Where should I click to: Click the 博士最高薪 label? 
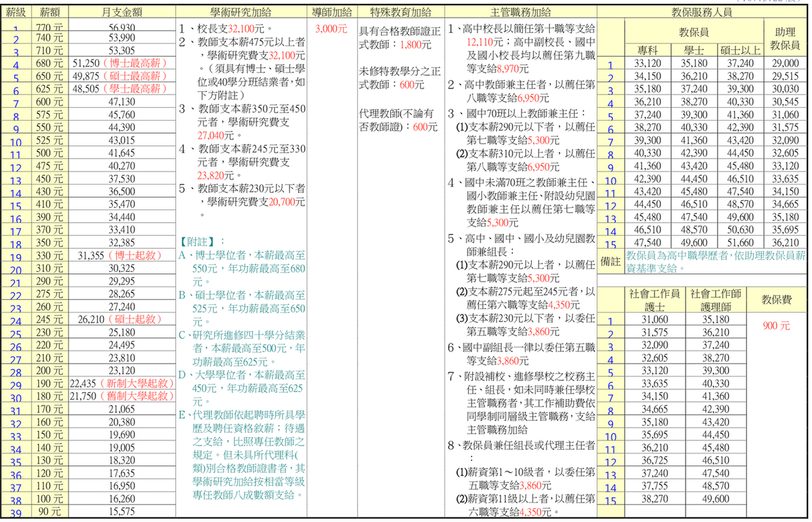[x=134, y=63]
